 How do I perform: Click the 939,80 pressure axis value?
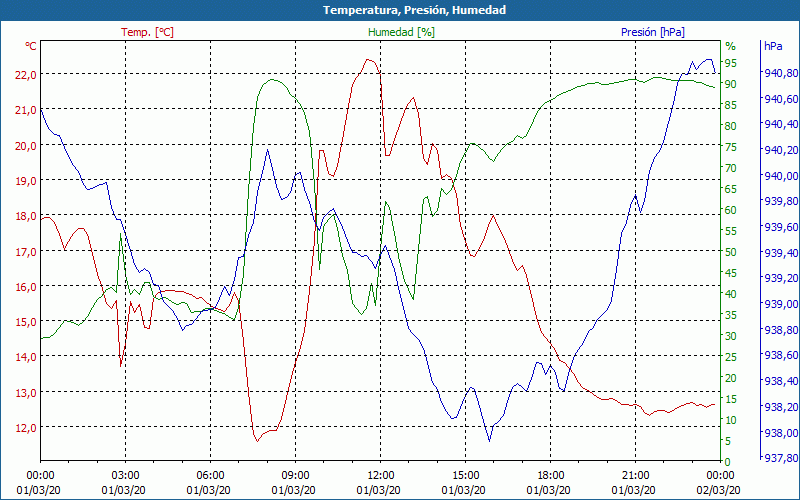(x=781, y=201)
